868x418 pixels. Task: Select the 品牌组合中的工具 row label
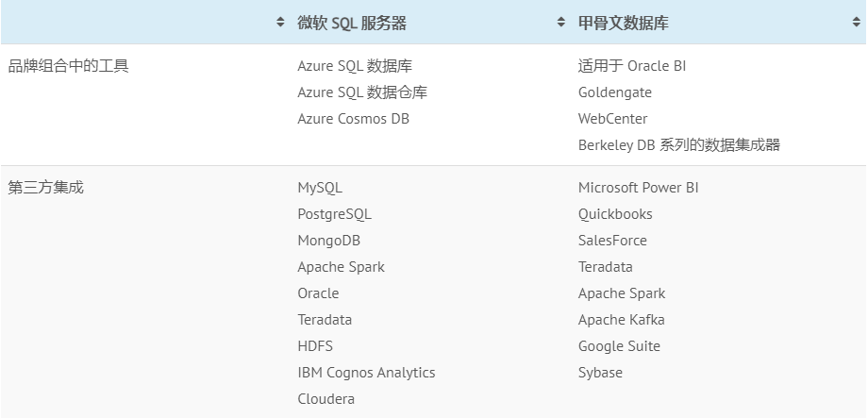pyautogui.click(x=69, y=66)
